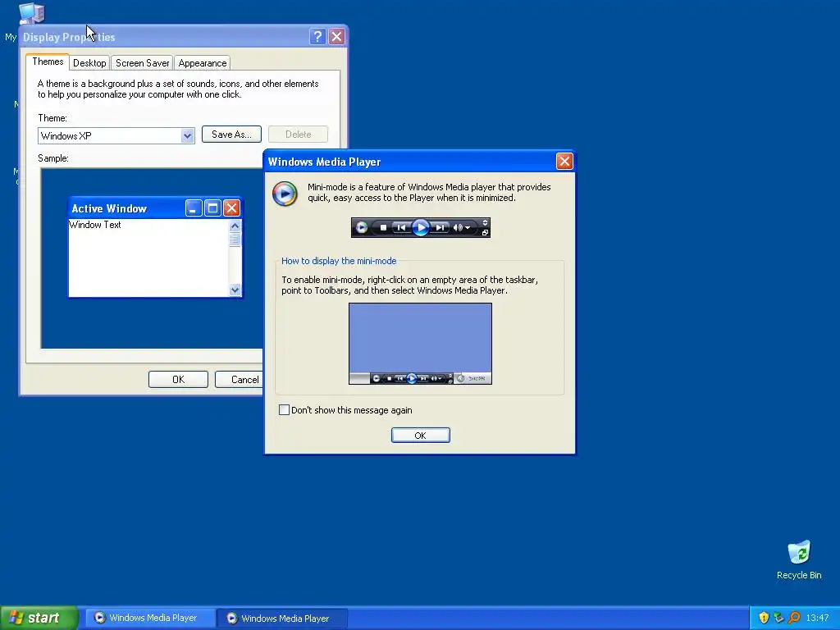
Task: Click the sample window scrollbar up arrow
Action: (x=235, y=226)
